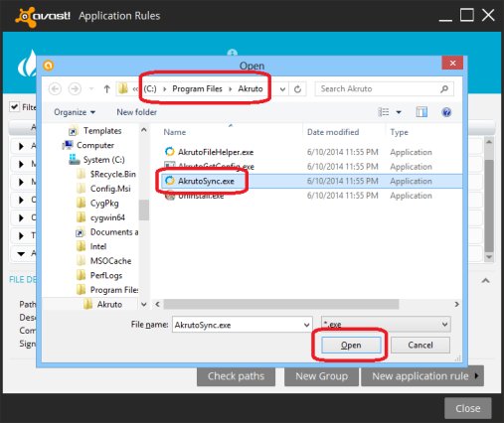Select the cygwin64 folder
The image size is (504, 423).
107,217
